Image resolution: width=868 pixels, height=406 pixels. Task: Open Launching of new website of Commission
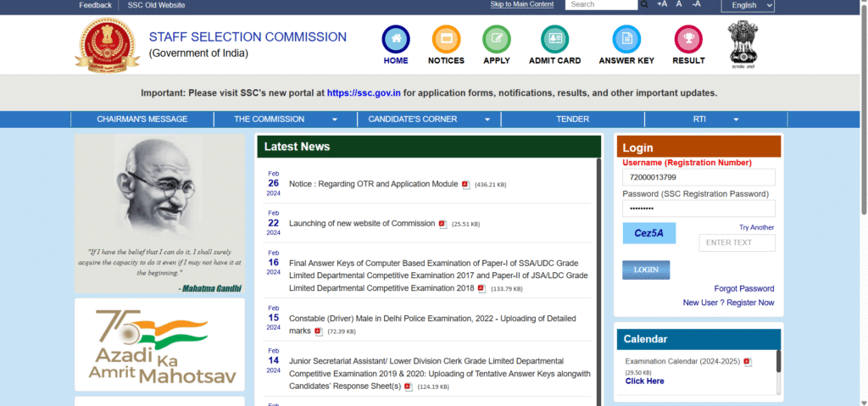click(x=362, y=224)
